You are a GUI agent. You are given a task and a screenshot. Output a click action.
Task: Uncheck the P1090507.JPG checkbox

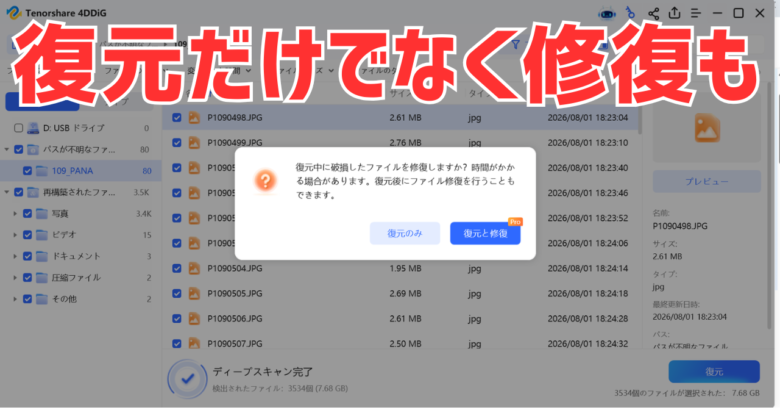(177, 343)
